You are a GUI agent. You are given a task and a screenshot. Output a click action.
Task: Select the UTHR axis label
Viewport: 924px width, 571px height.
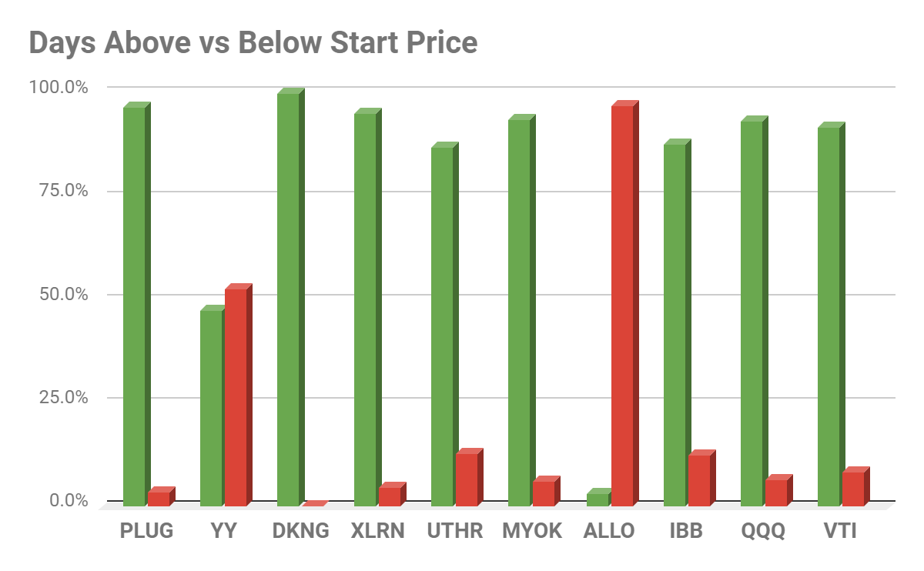click(x=454, y=531)
